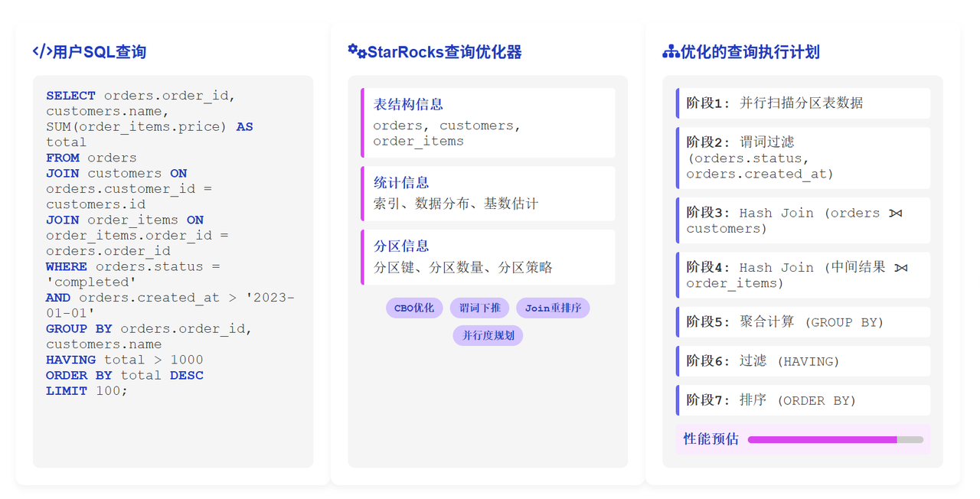Select the Join重排序 tag
This screenshot has width=980, height=499.
553,308
